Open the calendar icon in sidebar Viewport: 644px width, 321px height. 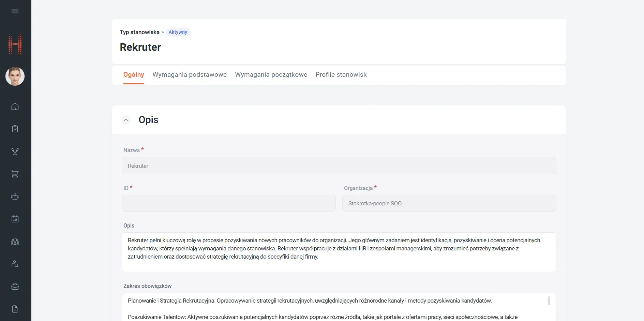coord(15,219)
